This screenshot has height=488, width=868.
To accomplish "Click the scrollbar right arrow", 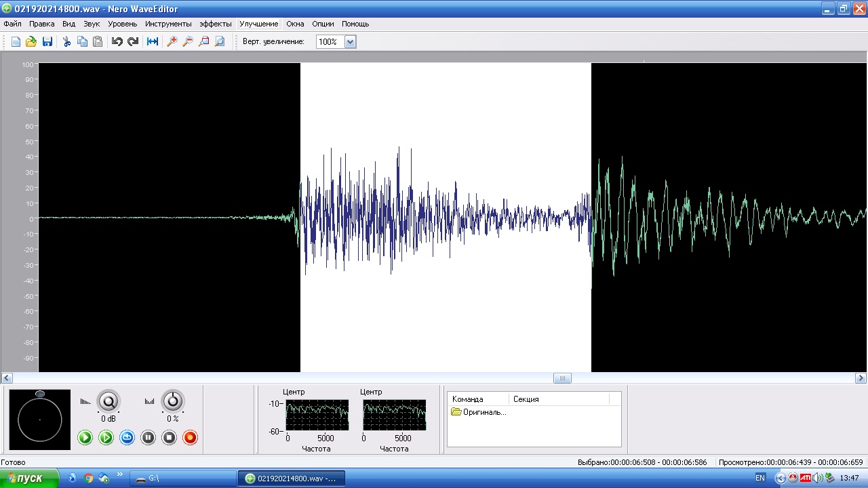I will 861,378.
